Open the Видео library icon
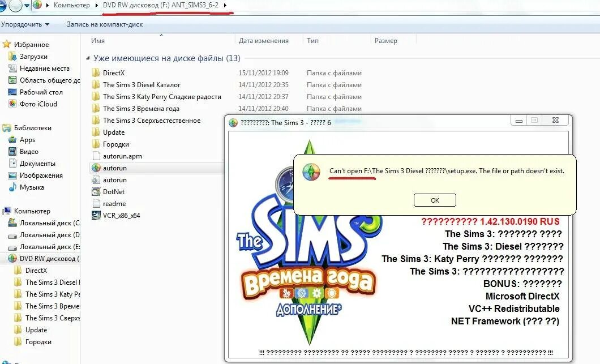 point(12,152)
